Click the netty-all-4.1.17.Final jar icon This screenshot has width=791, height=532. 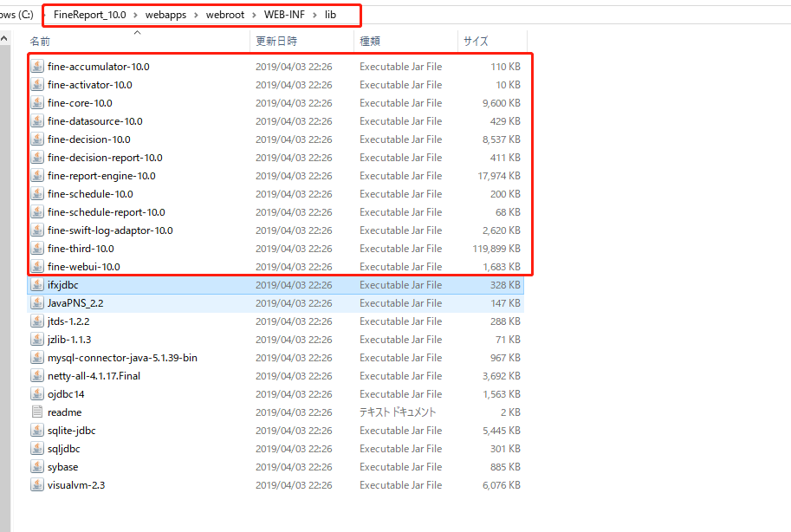click(37, 375)
